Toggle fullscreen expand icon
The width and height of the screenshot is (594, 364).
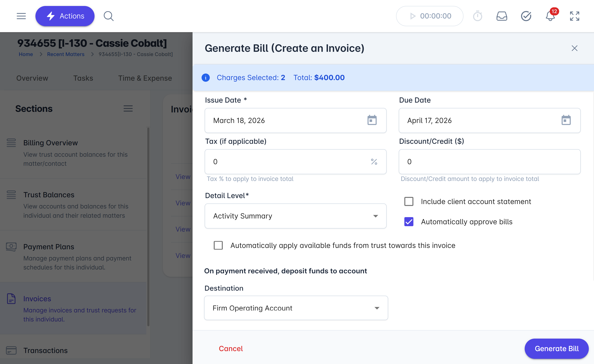[x=575, y=16]
